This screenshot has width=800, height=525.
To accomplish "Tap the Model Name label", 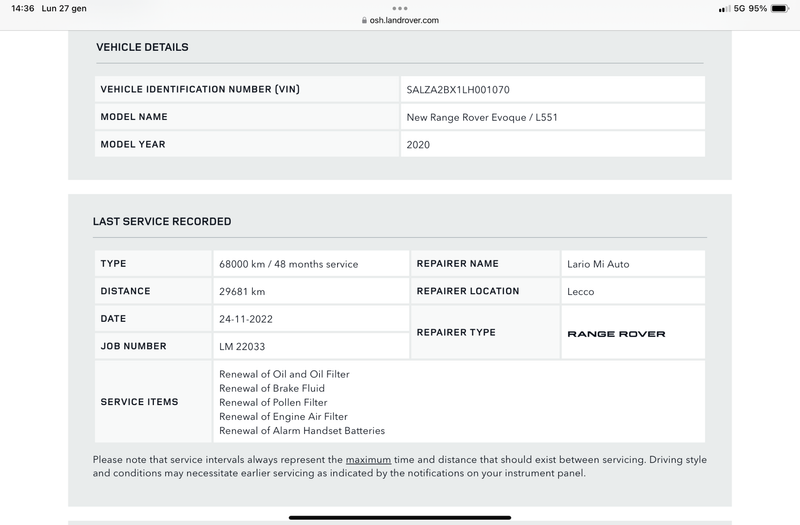I will point(134,117).
